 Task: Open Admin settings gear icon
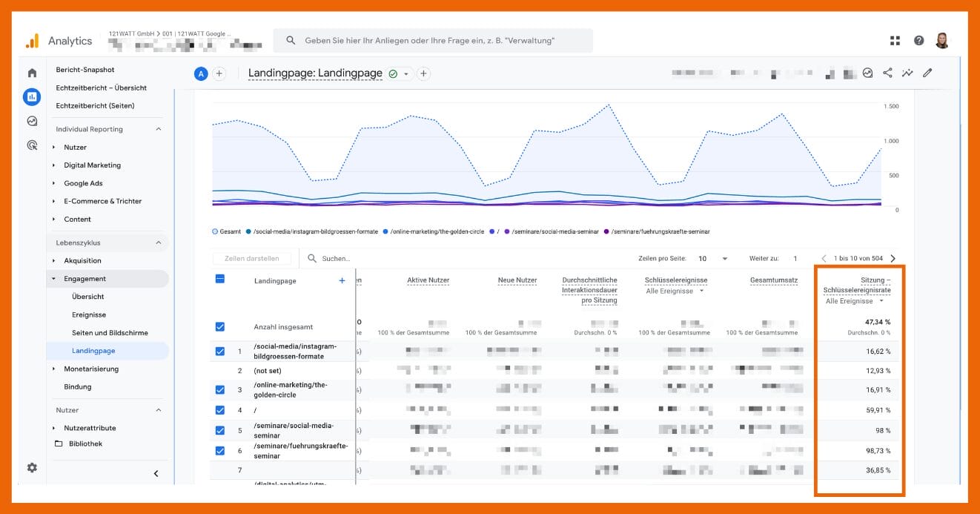32,467
